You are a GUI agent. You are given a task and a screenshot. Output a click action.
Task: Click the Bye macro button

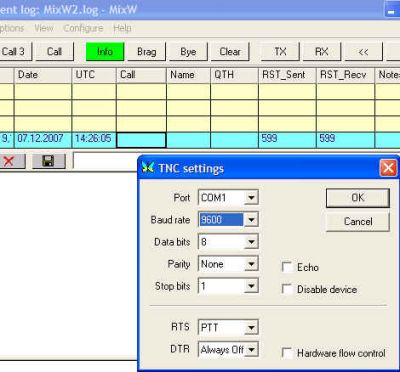pyautogui.click(x=188, y=52)
